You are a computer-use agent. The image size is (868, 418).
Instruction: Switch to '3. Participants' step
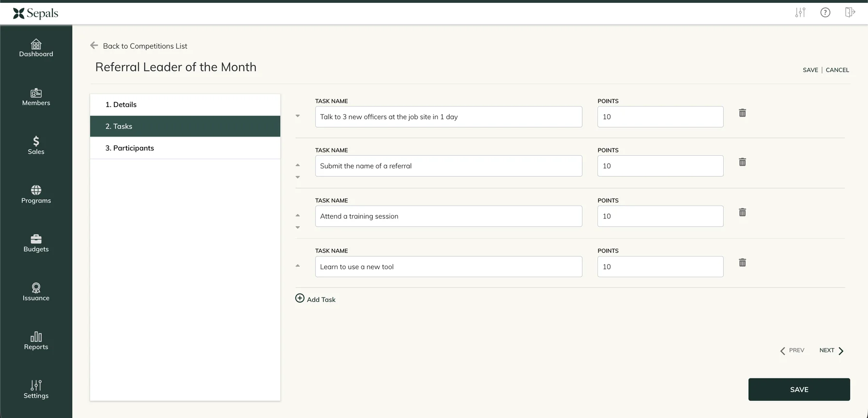click(x=185, y=148)
